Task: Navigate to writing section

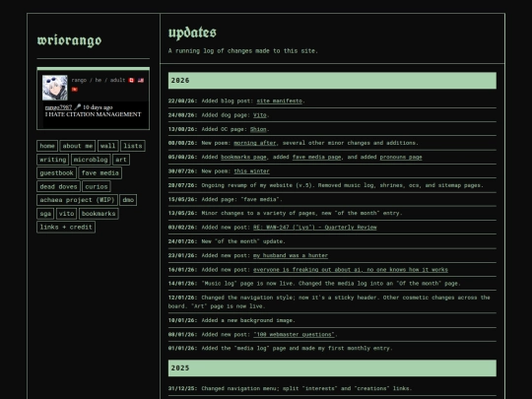Action: 53,160
